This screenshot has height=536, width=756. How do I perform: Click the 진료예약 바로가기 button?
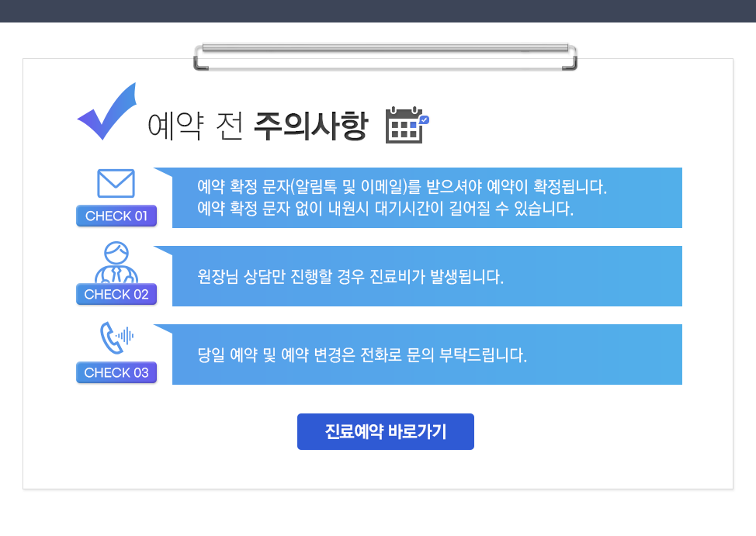point(385,431)
